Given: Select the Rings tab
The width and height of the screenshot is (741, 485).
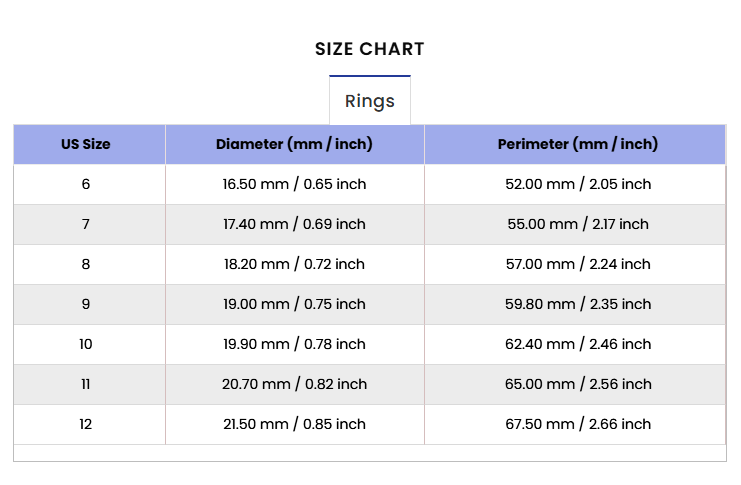Looking at the screenshot, I should (x=370, y=101).
